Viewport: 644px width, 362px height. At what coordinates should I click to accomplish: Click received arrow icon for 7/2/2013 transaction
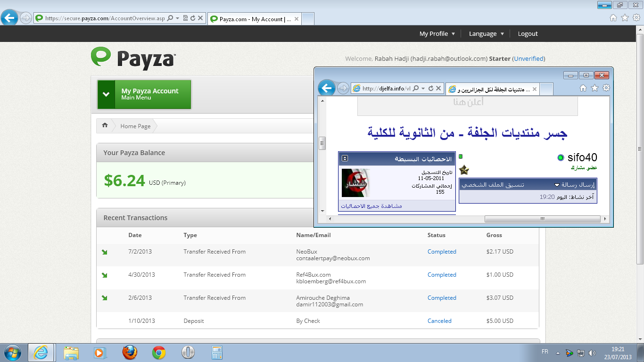(105, 252)
